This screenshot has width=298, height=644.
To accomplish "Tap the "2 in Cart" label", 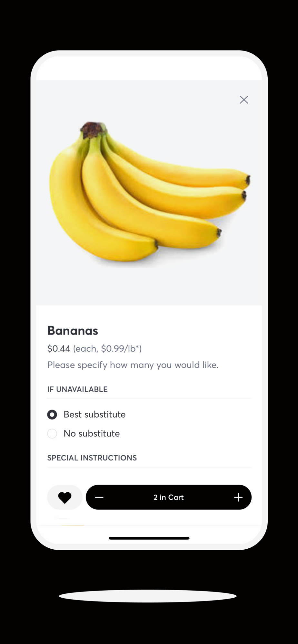I will click(169, 497).
